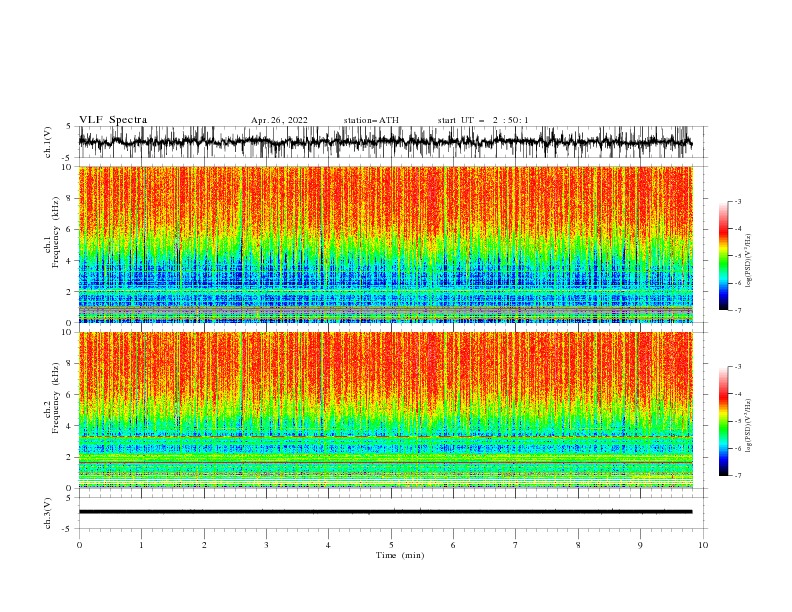792x612 pixels.
Task: Click the lower colorbar log(PSD) unit label
Action: (x=749, y=426)
